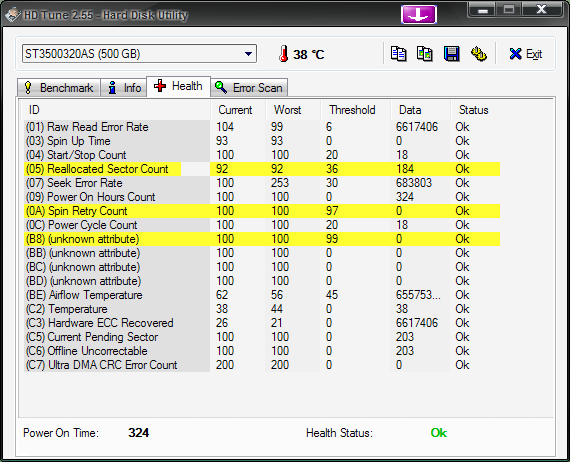Open the options wrench icon
Viewport: 570px width, 462px height.
pyautogui.click(x=479, y=54)
